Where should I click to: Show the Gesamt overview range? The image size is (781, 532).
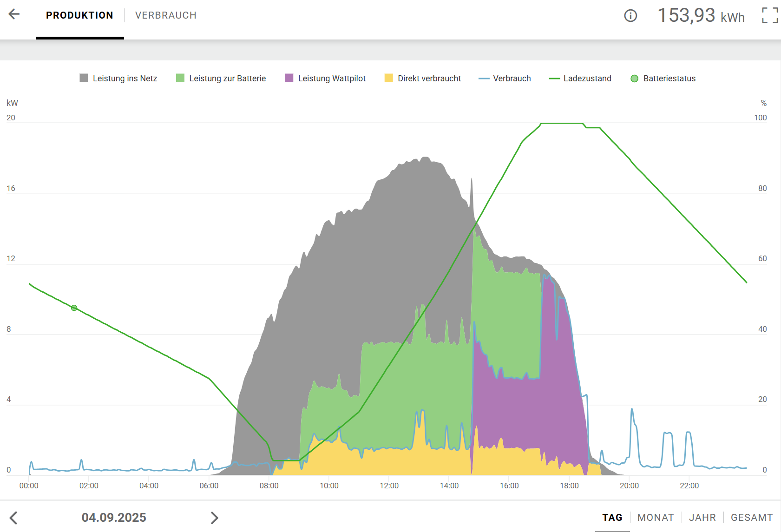(752, 518)
